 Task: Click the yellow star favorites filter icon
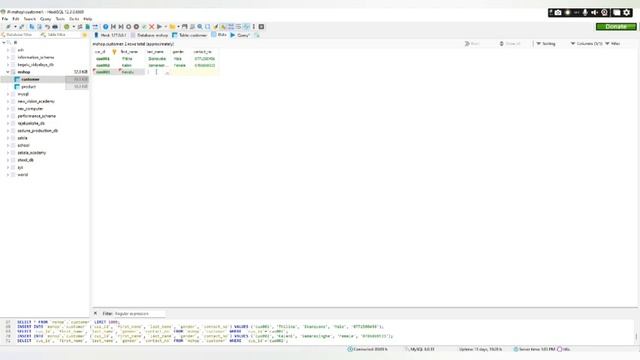pyautogui.click(x=85, y=35)
